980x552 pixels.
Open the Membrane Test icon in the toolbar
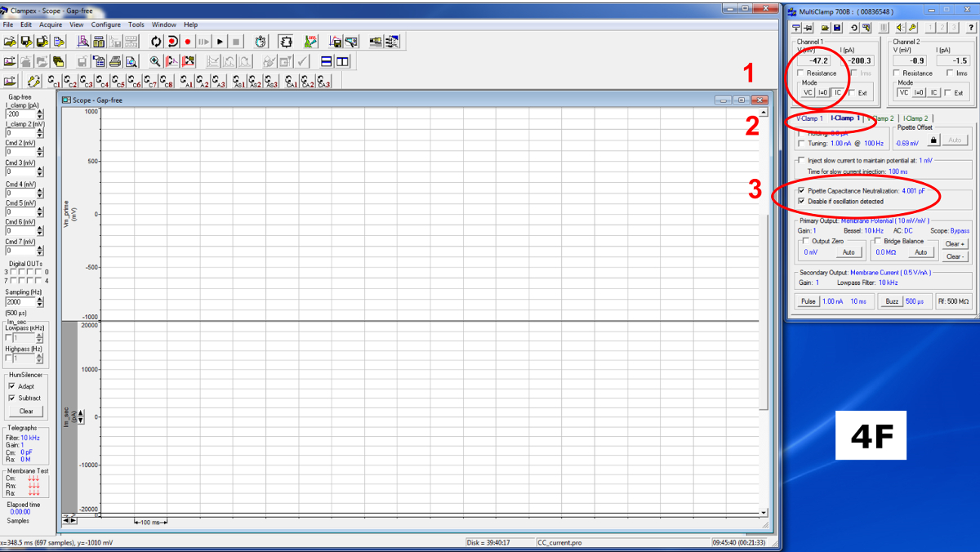pos(310,42)
